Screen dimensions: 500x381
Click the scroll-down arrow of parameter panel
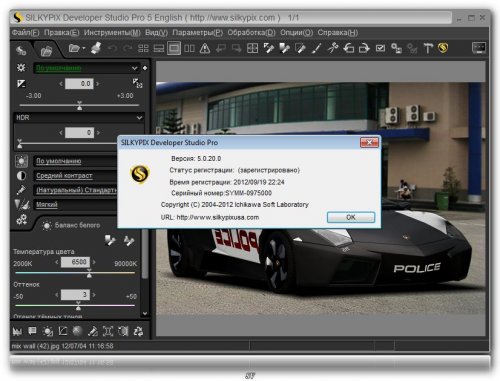(x=145, y=314)
